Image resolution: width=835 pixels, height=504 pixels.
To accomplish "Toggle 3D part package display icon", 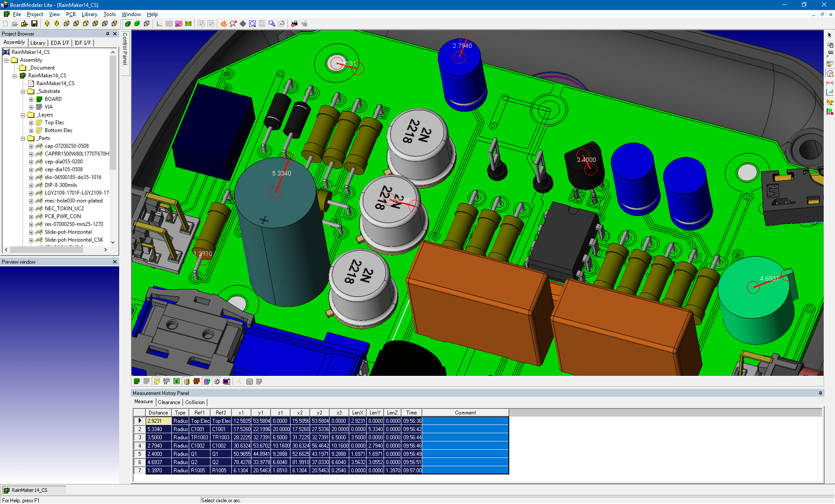I will (187, 381).
